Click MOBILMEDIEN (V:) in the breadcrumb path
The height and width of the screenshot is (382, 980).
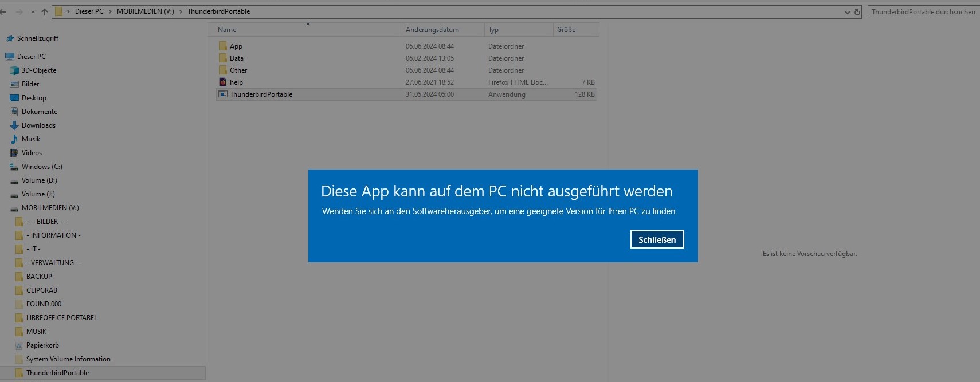(x=146, y=11)
